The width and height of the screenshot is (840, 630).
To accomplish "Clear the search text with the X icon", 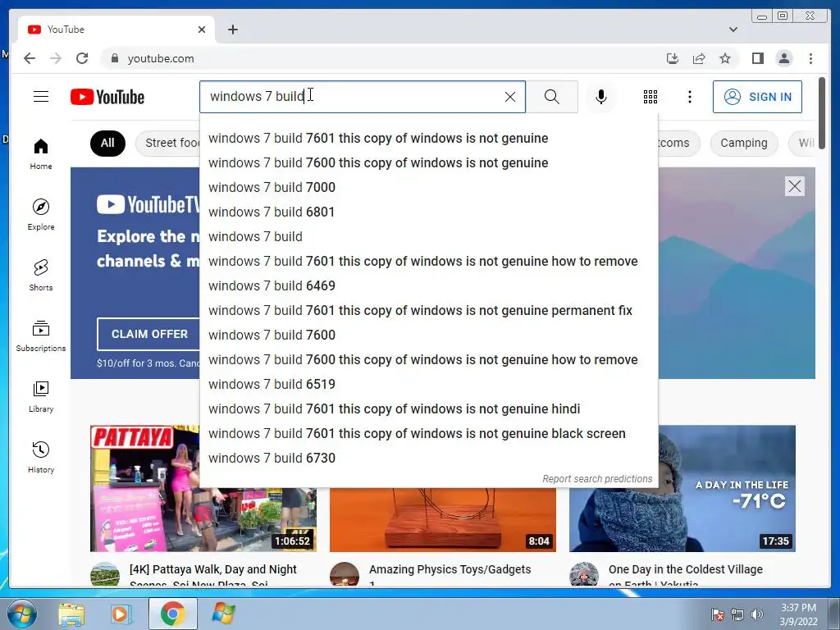I will point(510,97).
